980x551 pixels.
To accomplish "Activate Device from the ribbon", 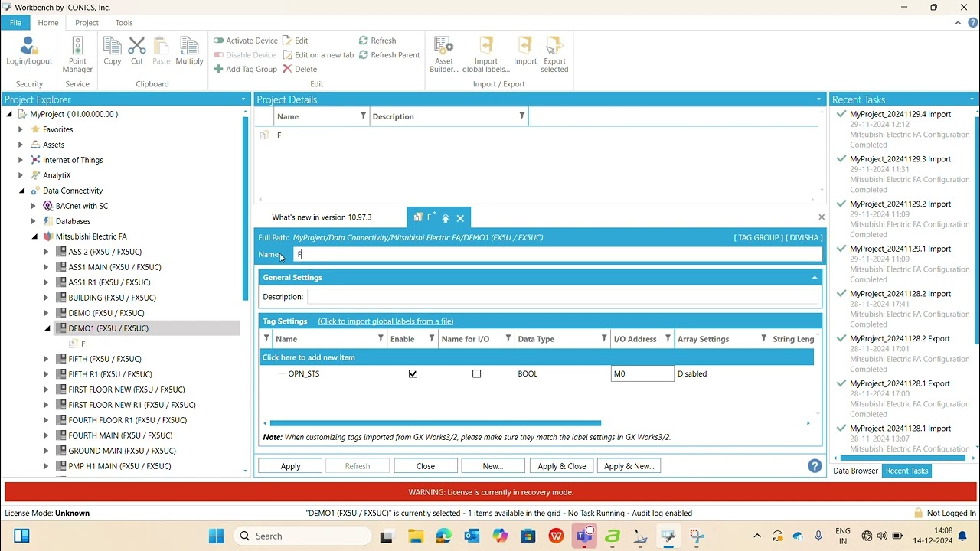I will (246, 41).
